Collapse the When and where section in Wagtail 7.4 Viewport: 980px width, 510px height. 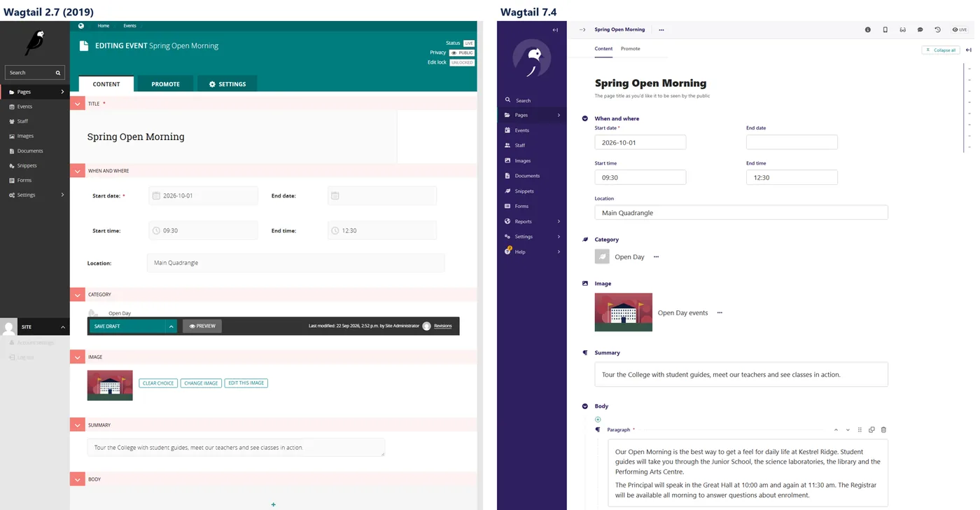(x=585, y=118)
